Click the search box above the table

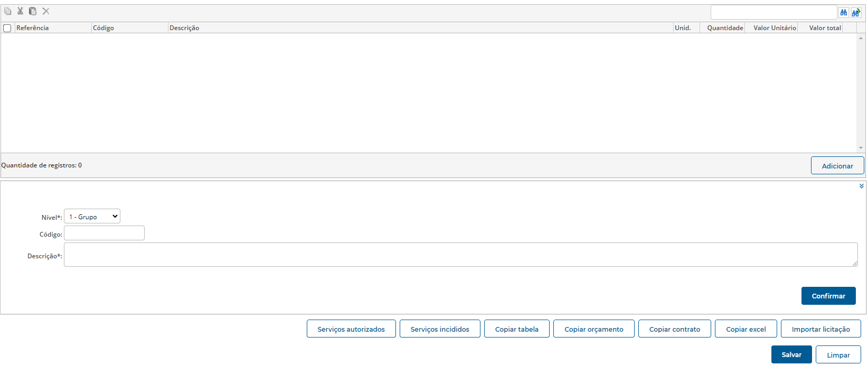point(773,12)
